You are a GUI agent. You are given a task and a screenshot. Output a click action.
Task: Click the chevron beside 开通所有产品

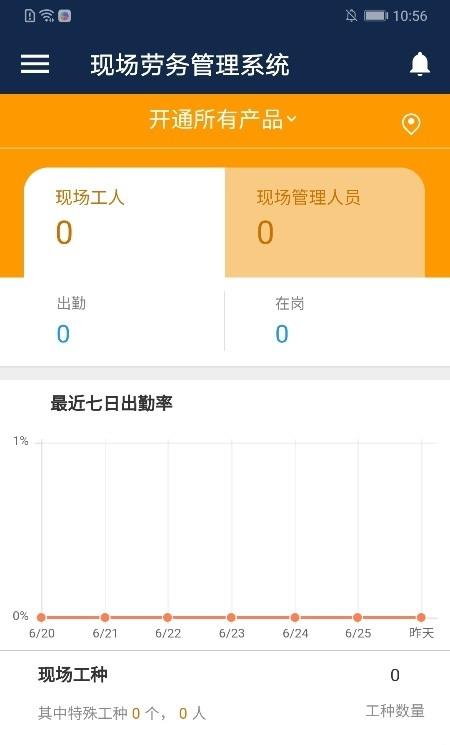[x=291, y=118]
